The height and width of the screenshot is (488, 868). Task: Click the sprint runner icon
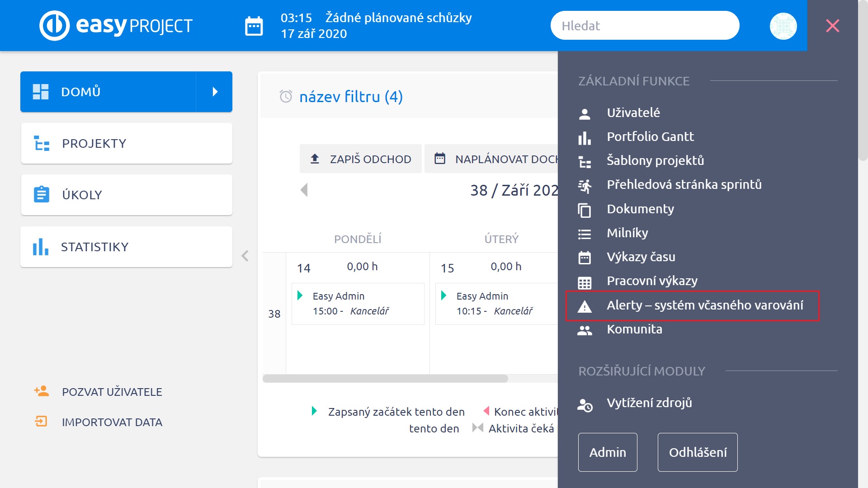[585, 186]
